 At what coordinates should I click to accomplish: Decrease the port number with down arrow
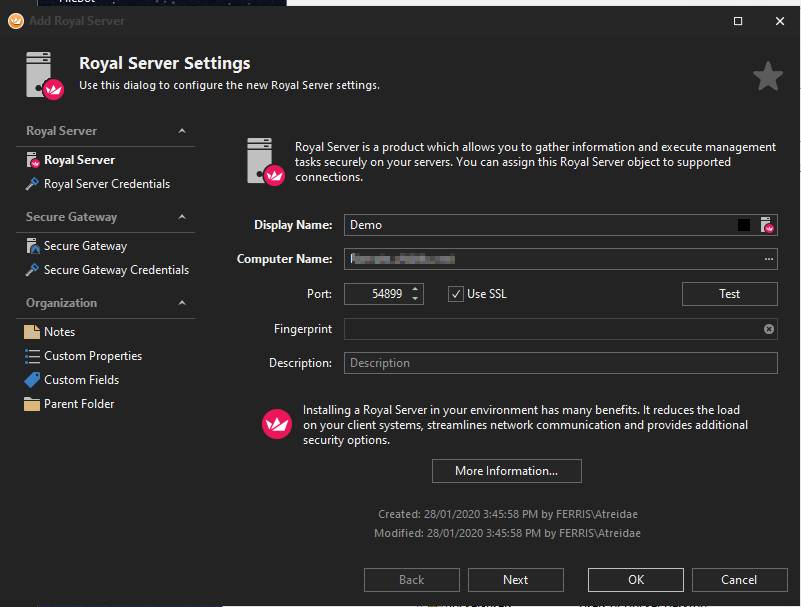[x=415, y=299]
